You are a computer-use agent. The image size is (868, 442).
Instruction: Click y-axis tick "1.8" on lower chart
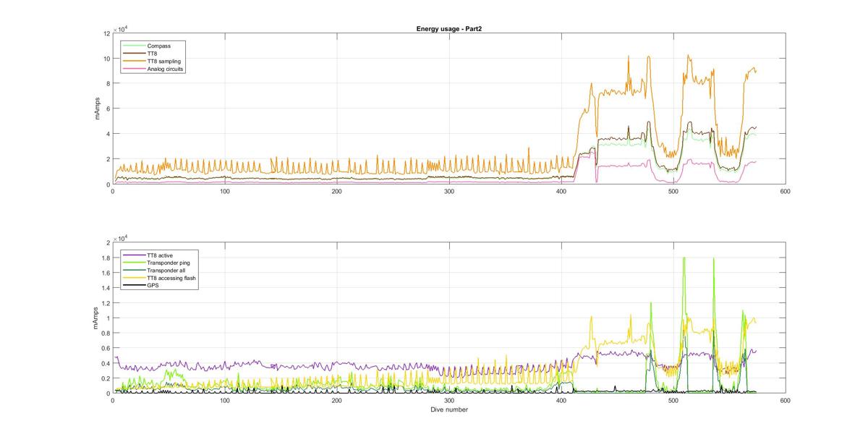105,258
